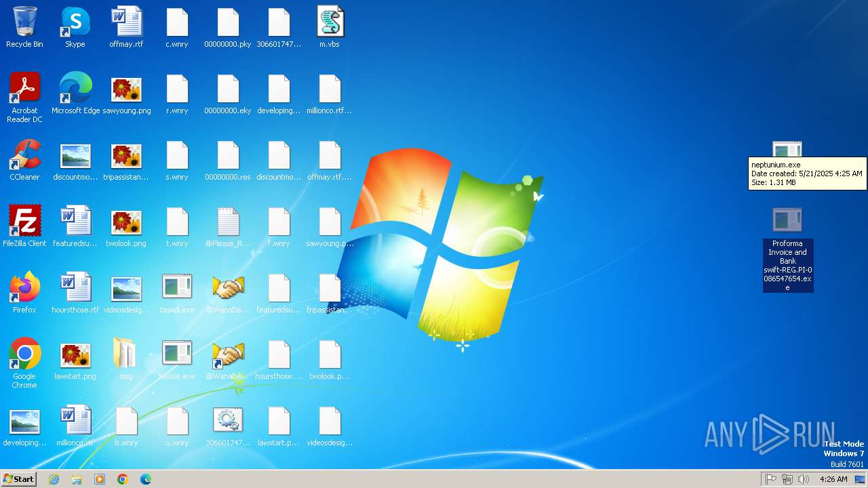This screenshot has height=488, width=868.
Task: Select the Microsoft Edge desktop shortcut
Action: [75, 94]
